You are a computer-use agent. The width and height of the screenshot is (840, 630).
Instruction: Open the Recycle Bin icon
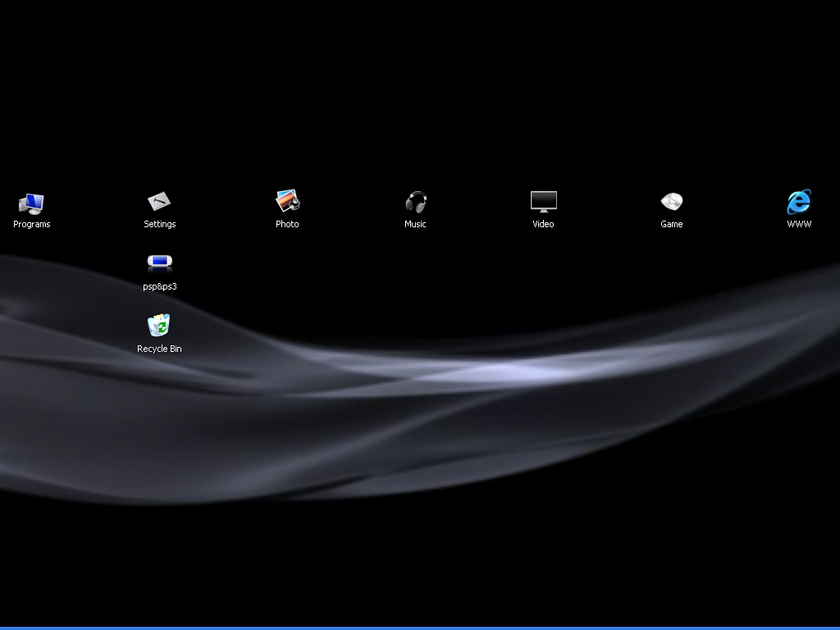159,325
